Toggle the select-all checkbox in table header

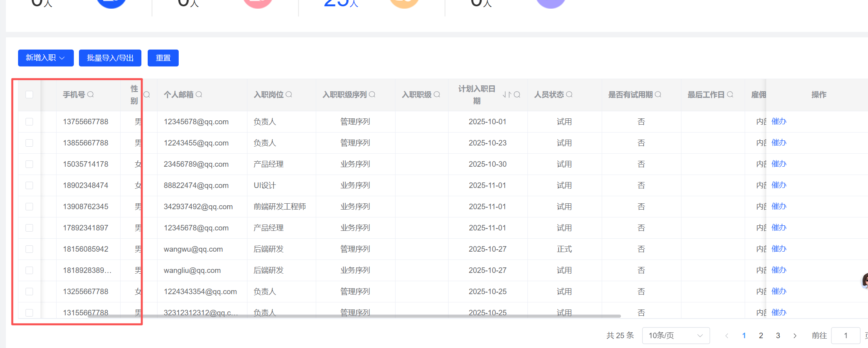coord(29,94)
